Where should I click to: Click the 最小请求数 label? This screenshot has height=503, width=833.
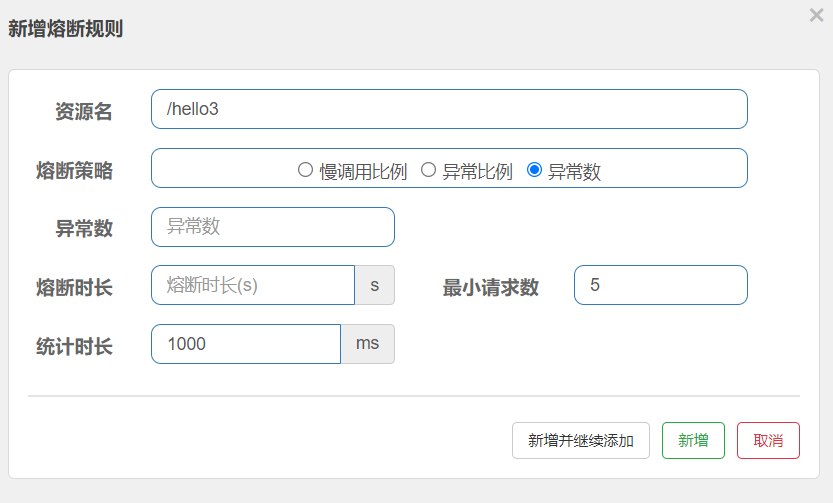pos(490,288)
